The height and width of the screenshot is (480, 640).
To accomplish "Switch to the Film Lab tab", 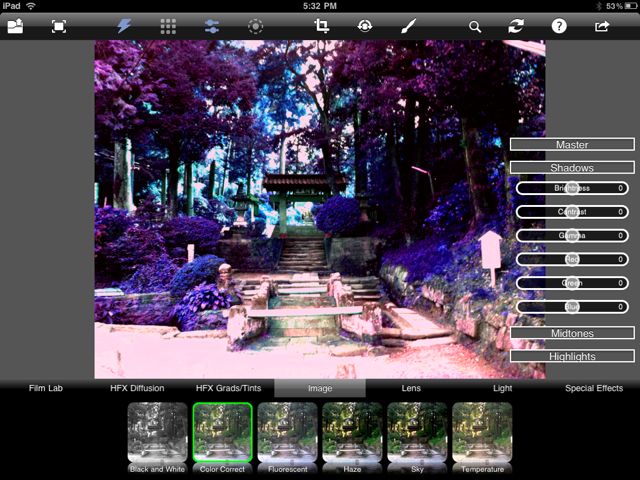I will coord(46,388).
